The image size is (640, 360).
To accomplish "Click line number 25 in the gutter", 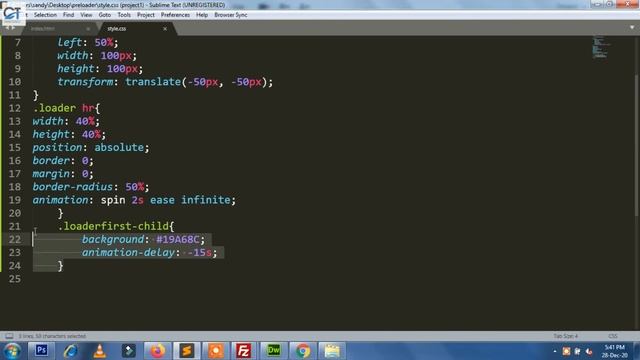I will pyautogui.click(x=15, y=279).
